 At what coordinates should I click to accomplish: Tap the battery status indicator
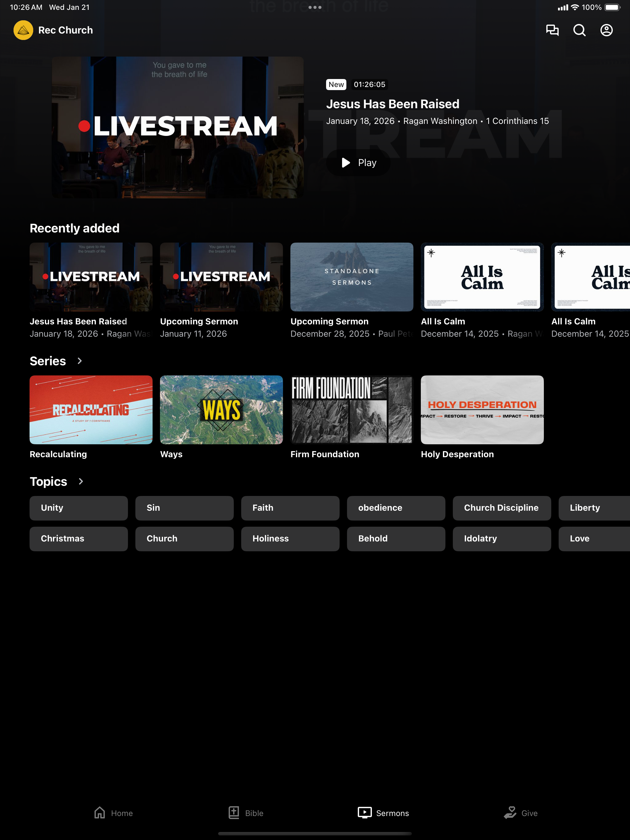612,7
